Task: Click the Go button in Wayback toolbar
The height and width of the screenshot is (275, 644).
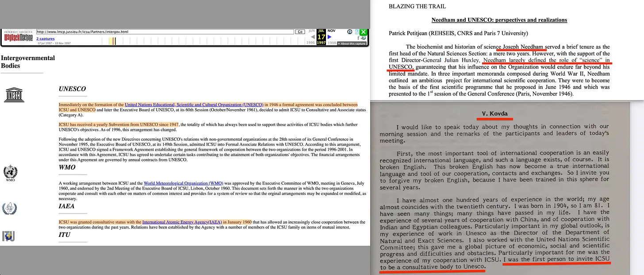Action: [x=300, y=32]
